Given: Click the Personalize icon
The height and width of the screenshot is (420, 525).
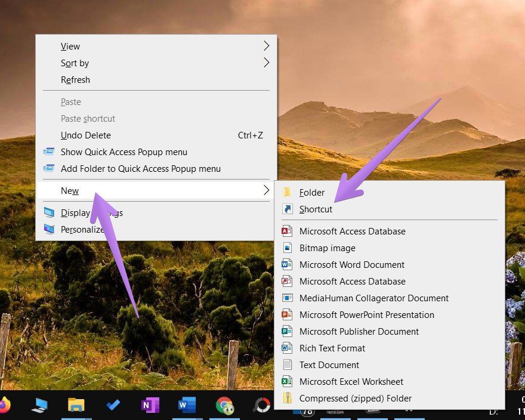Looking at the screenshot, I should [49, 230].
